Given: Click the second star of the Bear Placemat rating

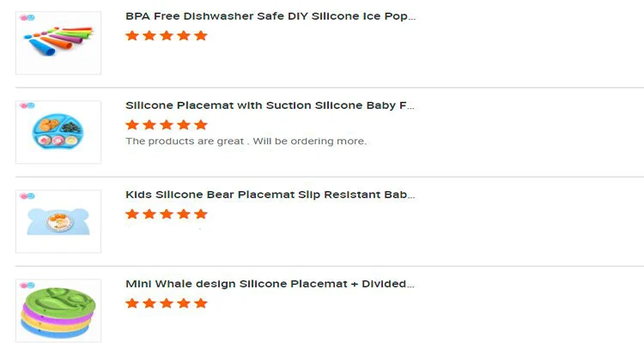Looking at the screenshot, I should tap(149, 214).
